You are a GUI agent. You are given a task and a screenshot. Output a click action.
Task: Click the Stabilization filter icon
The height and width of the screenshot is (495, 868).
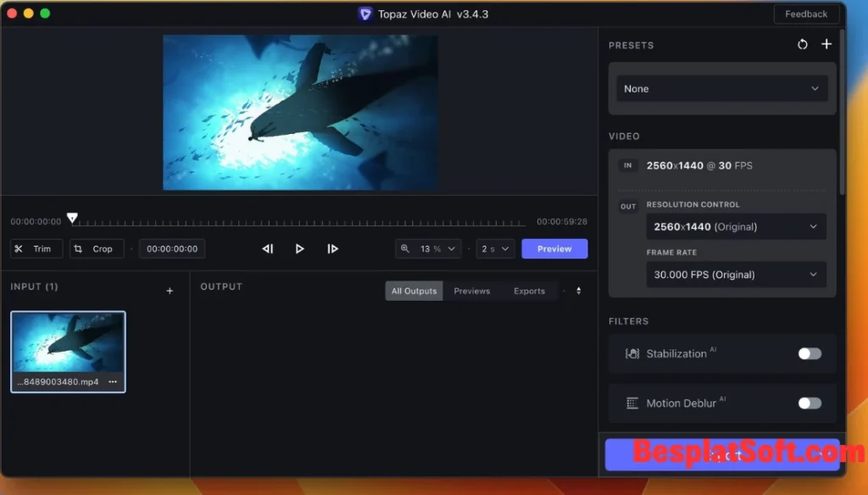[x=631, y=353]
